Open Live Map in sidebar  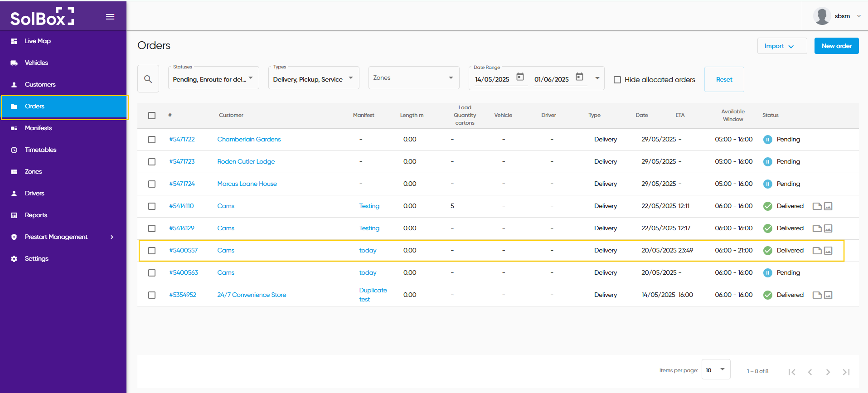click(x=63, y=41)
